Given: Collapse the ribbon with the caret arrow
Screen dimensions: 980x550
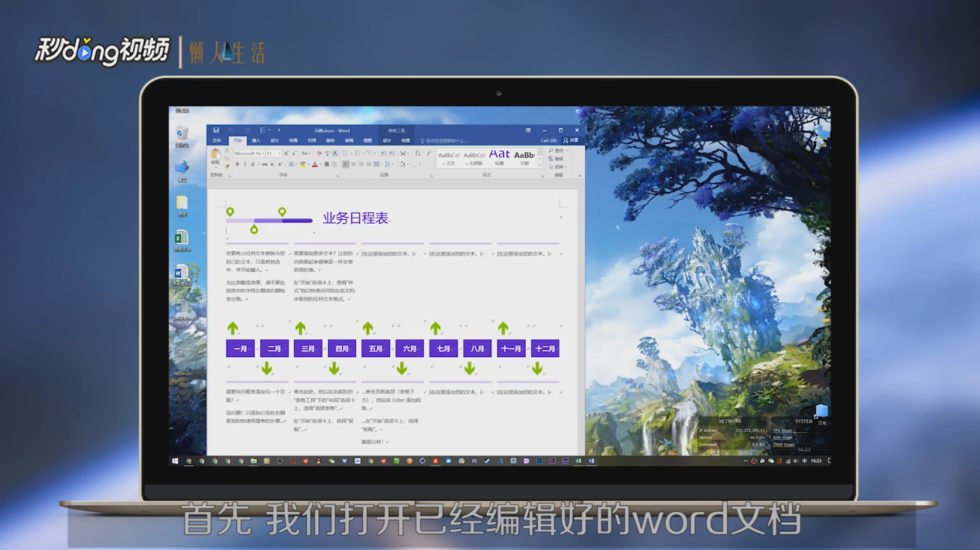Looking at the screenshot, I should pos(580,176).
